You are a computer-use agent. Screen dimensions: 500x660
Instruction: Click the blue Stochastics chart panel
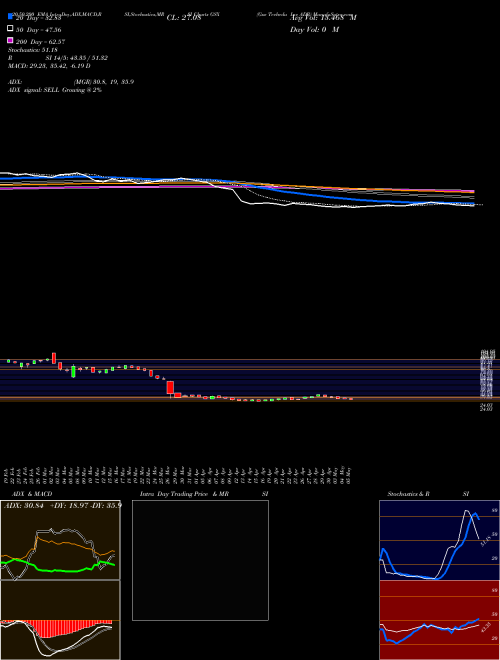(439, 540)
